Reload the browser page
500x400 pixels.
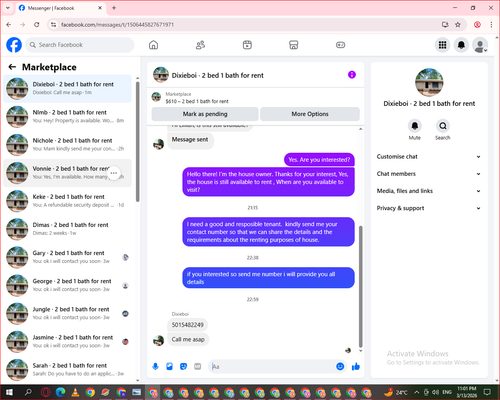(37, 24)
